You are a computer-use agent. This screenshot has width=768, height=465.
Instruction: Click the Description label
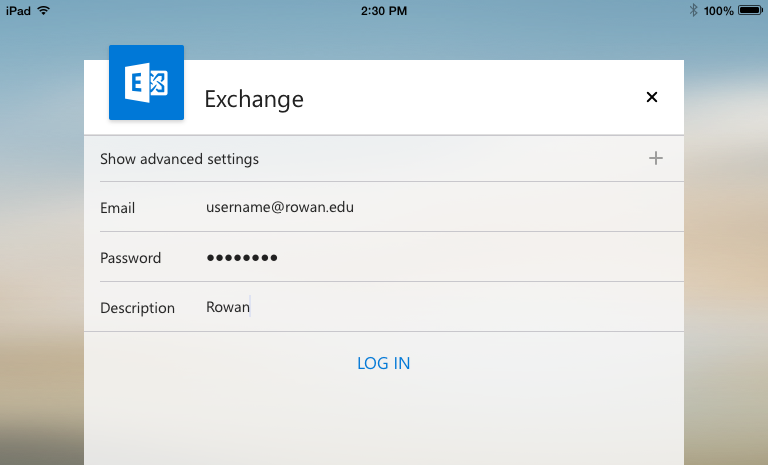click(x=137, y=308)
